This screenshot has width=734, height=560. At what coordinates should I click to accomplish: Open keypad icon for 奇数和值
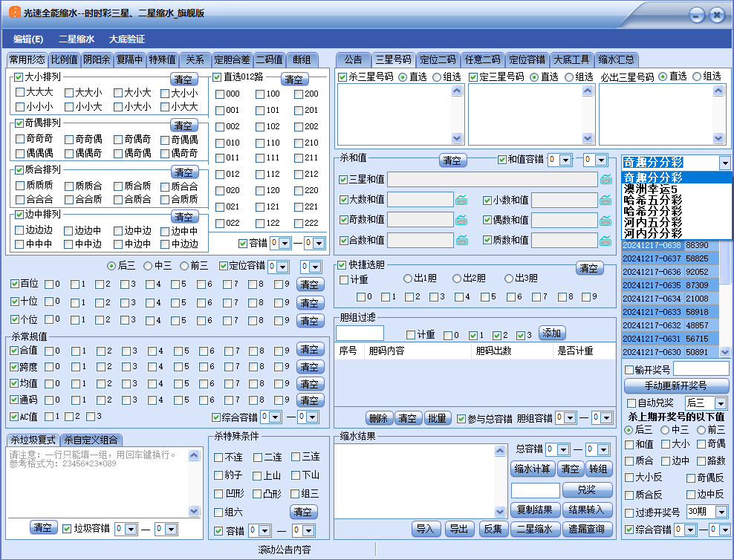(x=461, y=220)
